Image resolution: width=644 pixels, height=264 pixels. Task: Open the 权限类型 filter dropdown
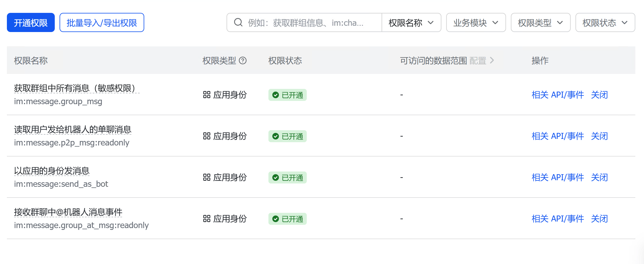tap(540, 23)
